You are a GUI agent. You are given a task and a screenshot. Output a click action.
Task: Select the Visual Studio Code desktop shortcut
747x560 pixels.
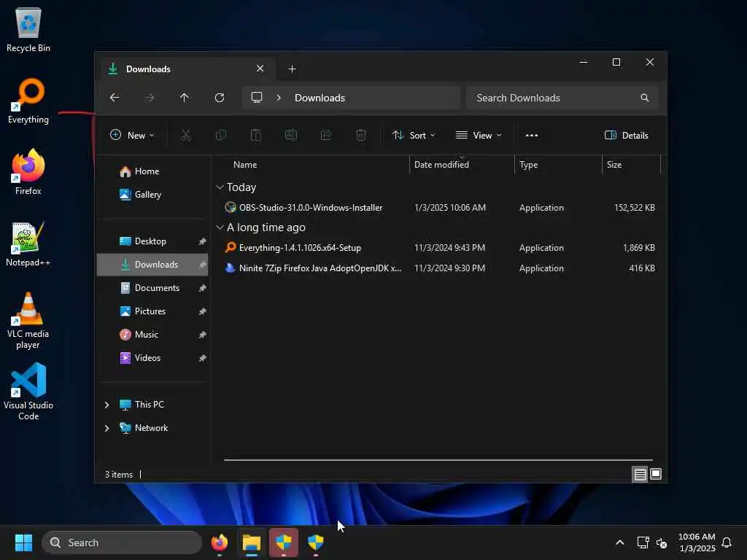28,392
